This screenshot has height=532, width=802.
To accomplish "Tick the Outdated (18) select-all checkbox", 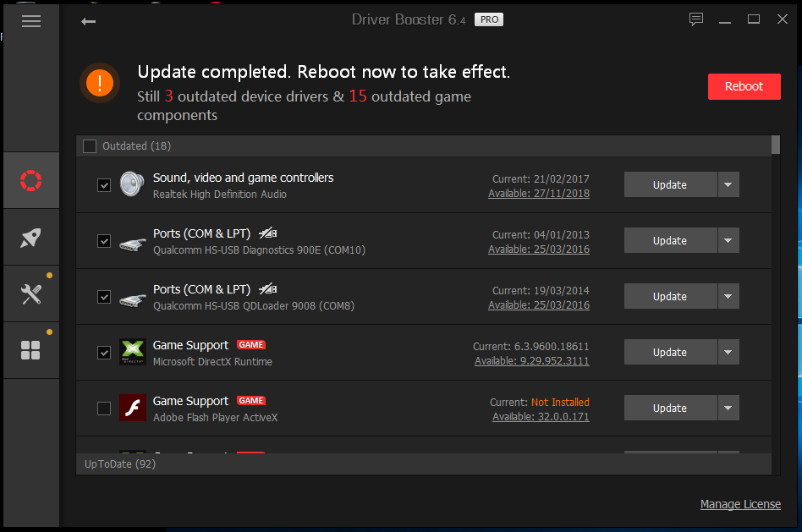I will point(90,146).
